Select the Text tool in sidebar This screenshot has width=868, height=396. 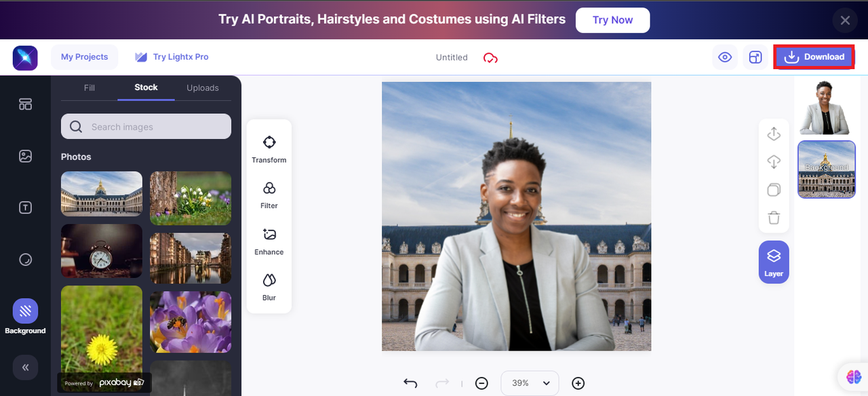coord(25,208)
